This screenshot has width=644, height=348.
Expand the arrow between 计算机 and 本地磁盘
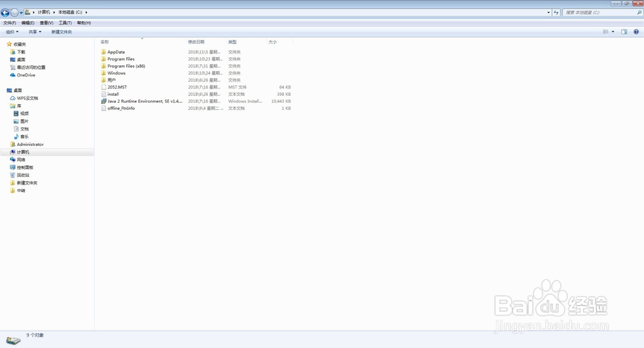(54, 12)
